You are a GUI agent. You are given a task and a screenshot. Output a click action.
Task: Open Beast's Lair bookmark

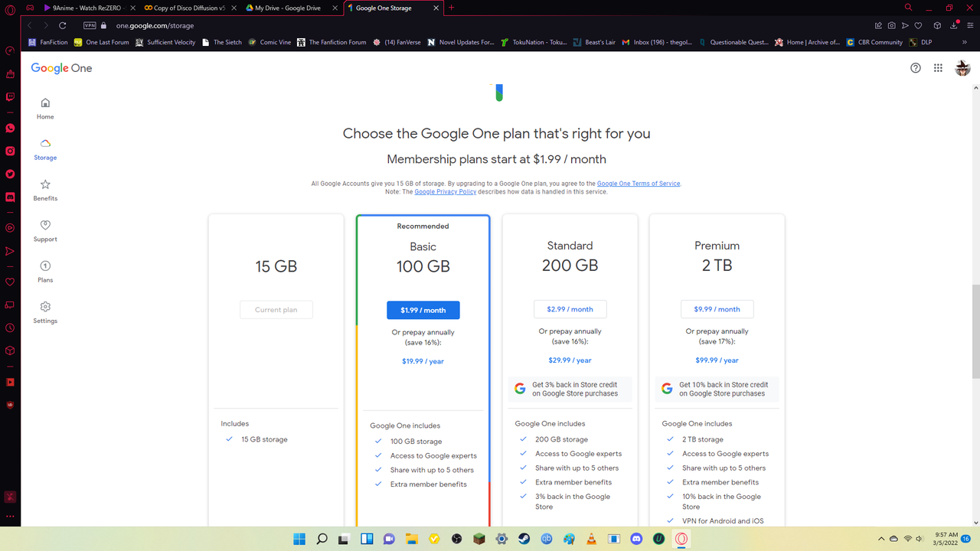point(594,42)
